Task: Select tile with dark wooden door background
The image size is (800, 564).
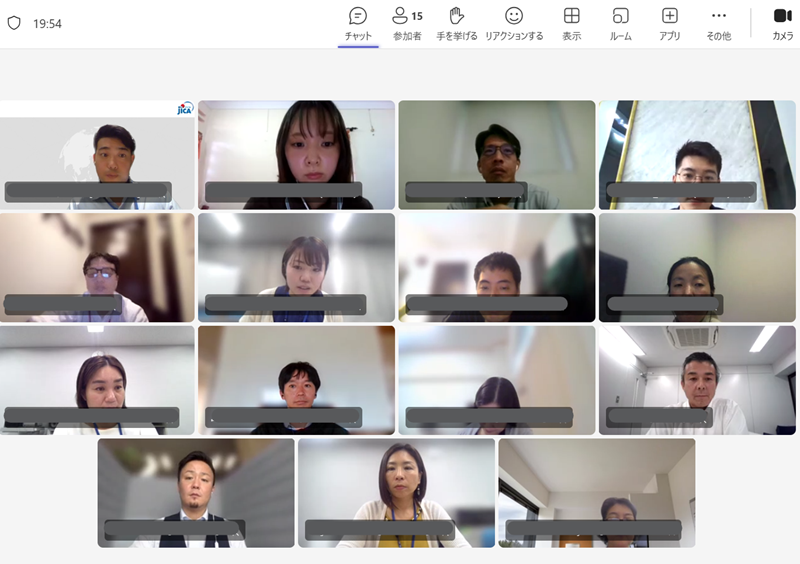Action: click(x=97, y=267)
